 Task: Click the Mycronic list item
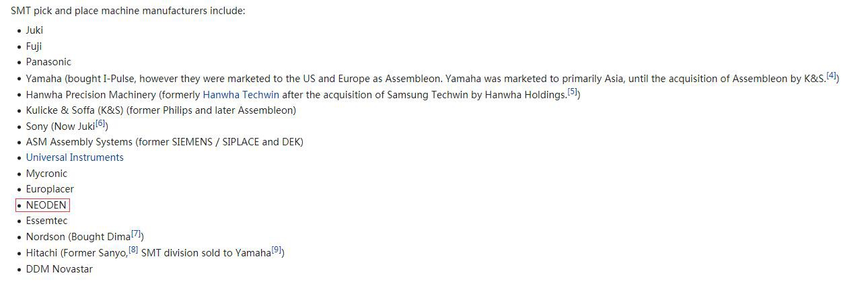(x=46, y=174)
